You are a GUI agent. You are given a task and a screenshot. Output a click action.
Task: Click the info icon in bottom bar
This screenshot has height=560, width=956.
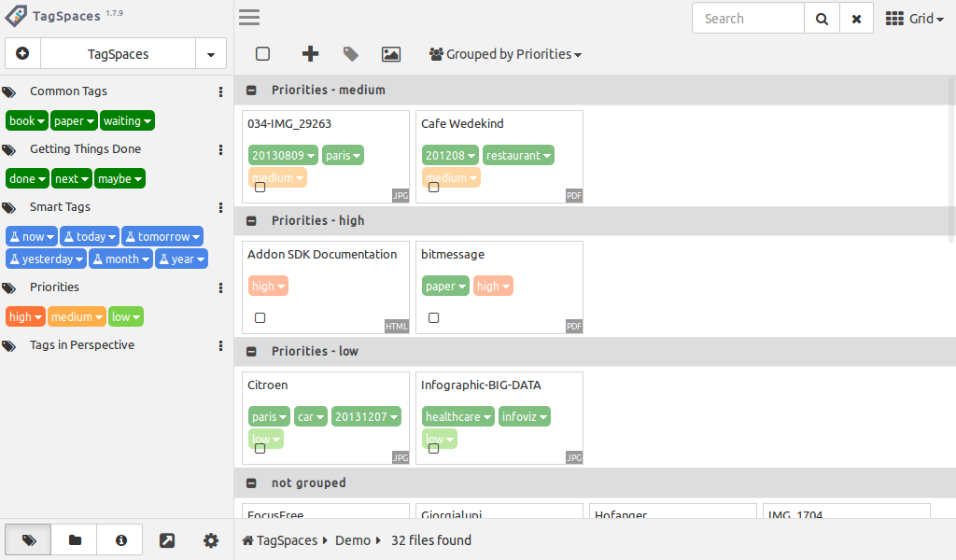[120, 540]
